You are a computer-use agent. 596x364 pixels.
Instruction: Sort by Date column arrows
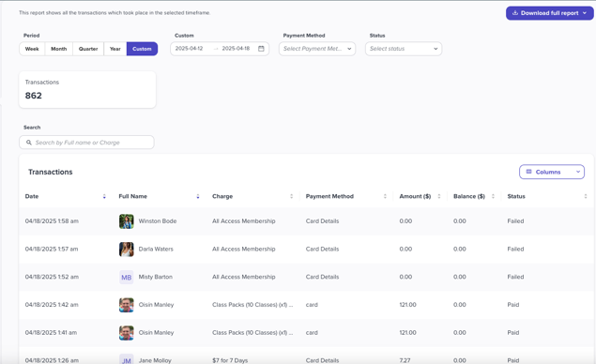tap(104, 196)
